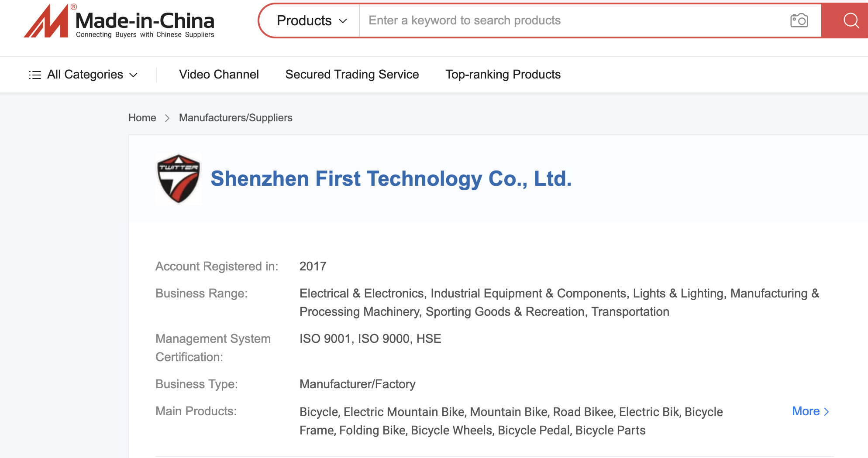Click the Twitter shield company logo
The height and width of the screenshot is (458, 868).
(x=178, y=179)
